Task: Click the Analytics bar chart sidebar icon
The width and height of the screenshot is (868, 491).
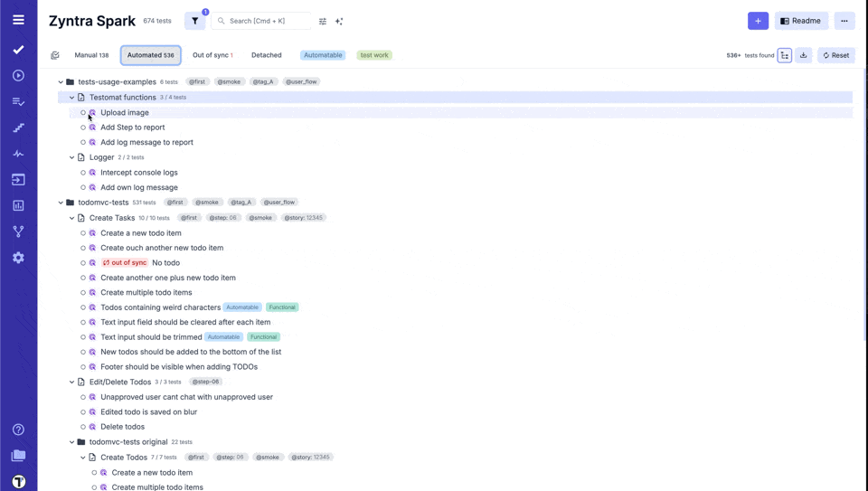Action: [x=18, y=205]
